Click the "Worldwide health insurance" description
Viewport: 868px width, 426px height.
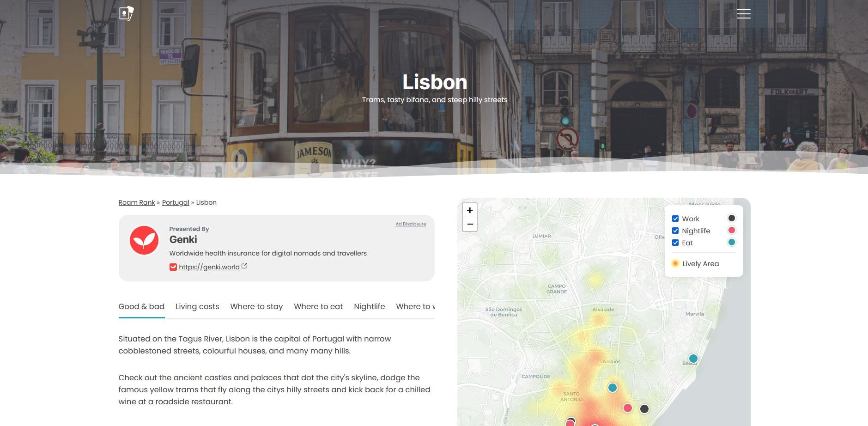[x=268, y=253]
